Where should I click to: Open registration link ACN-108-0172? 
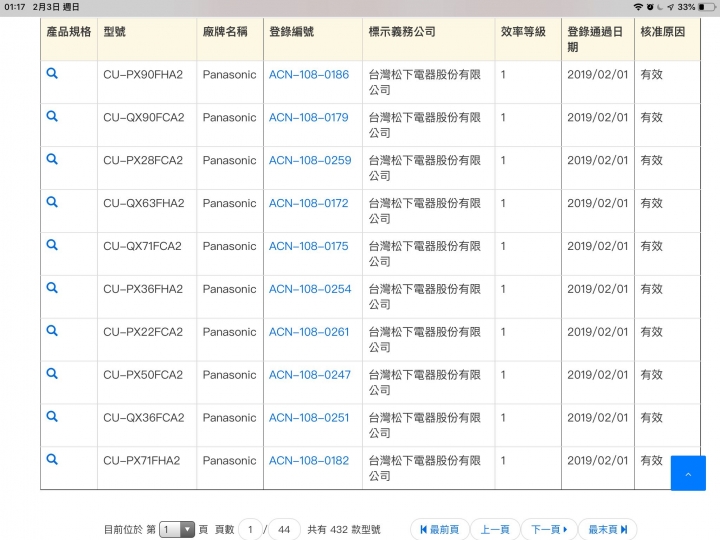coord(309,203)
